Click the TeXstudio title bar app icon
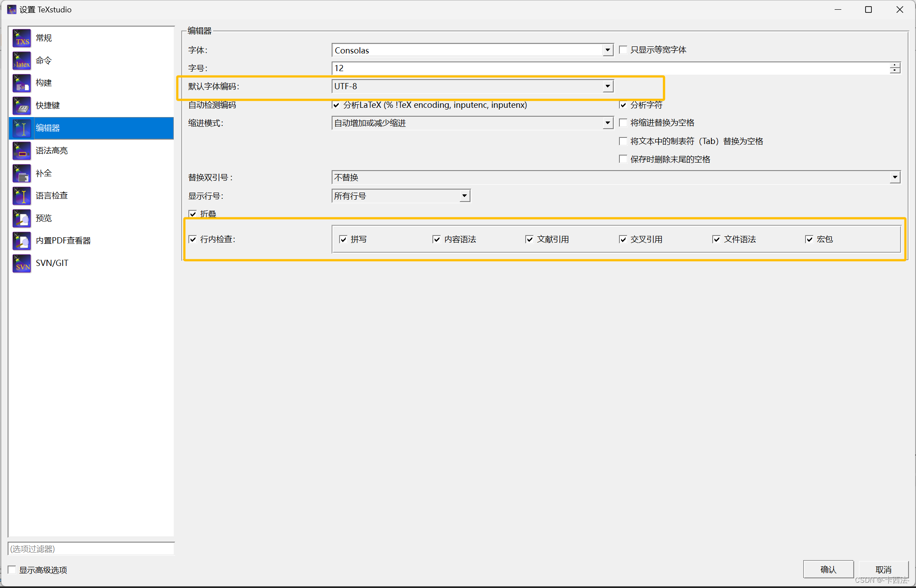The height and width of the screenshot is (588, 916). (12, 10)
